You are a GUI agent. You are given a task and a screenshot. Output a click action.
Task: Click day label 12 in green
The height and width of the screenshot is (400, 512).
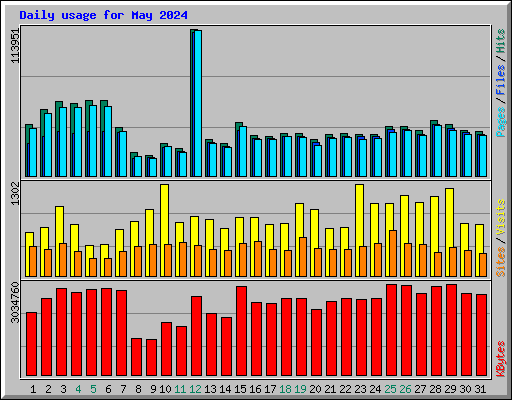[x=195, y=389]
